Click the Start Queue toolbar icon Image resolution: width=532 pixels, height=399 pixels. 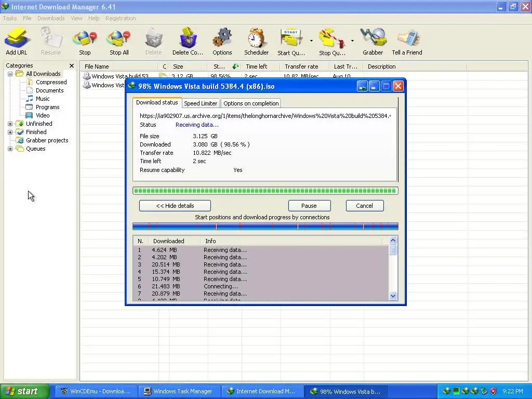click(291, 42)
